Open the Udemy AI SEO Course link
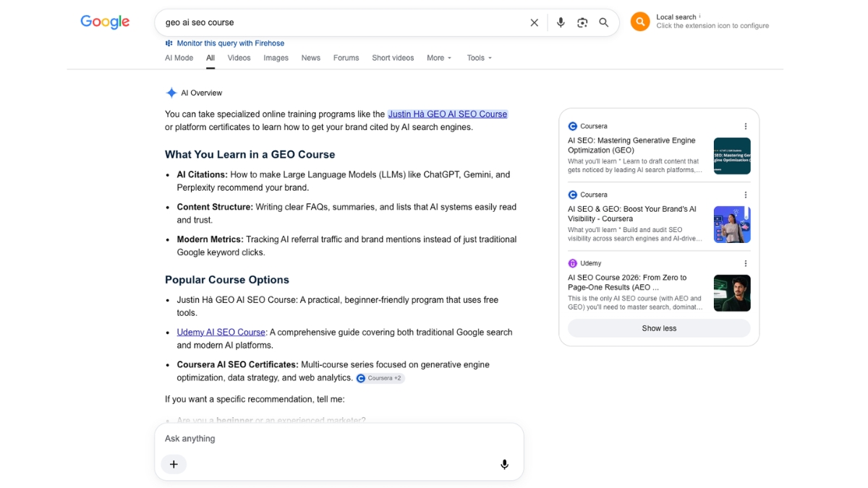Viewport: 868px width, 488px height. pos(221,333)
